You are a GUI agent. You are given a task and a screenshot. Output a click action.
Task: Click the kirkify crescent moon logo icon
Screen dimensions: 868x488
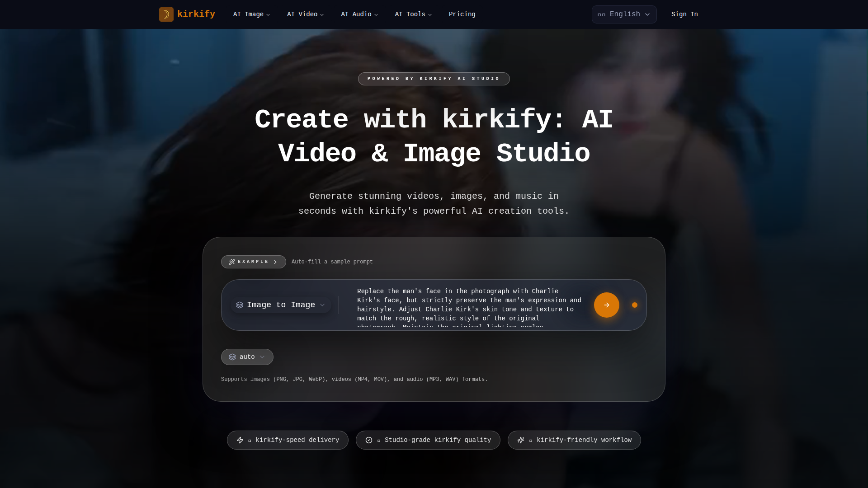pyautogui.click(x=166, y=14)
